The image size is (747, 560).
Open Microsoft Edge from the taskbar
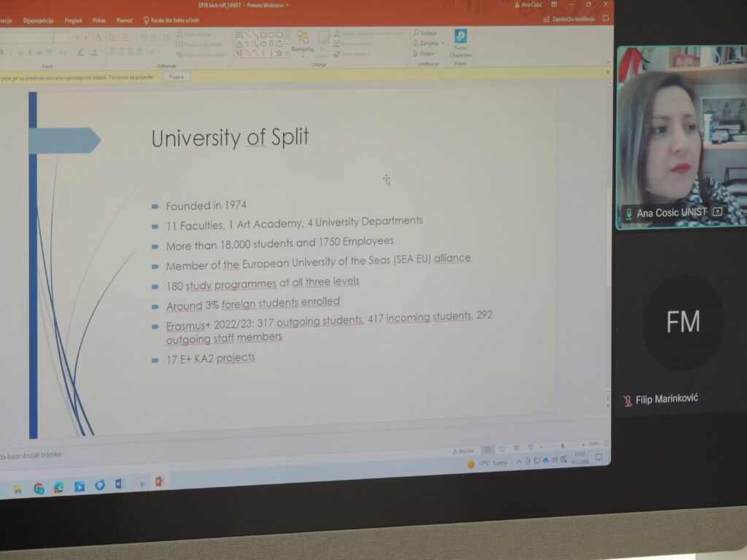[59, 487]
